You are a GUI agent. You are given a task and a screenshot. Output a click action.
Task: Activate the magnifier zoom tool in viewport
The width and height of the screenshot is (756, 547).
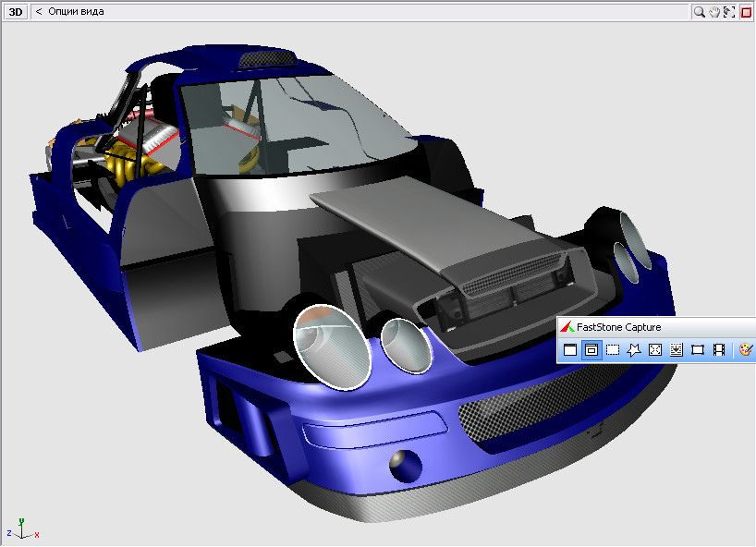click(700, 12)
